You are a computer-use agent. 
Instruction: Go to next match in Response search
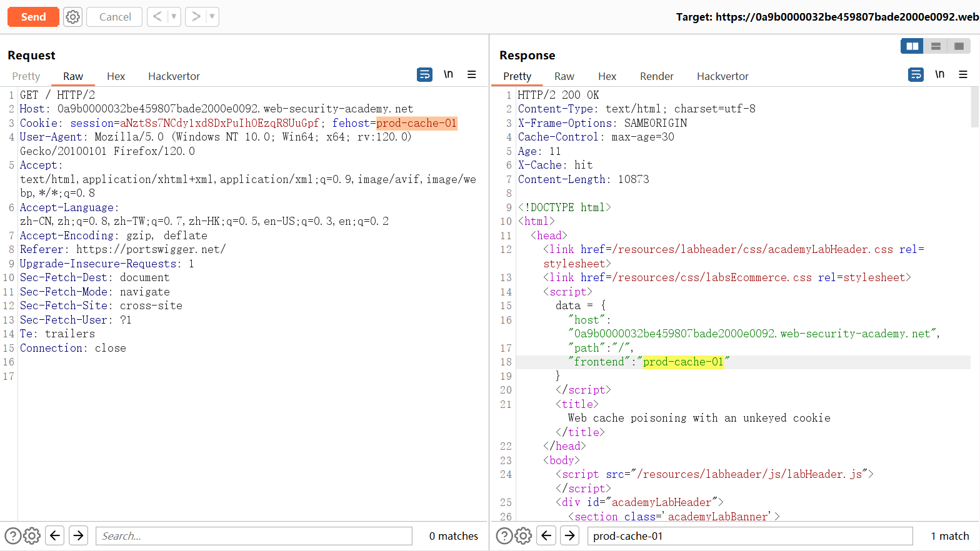point(569,536)
